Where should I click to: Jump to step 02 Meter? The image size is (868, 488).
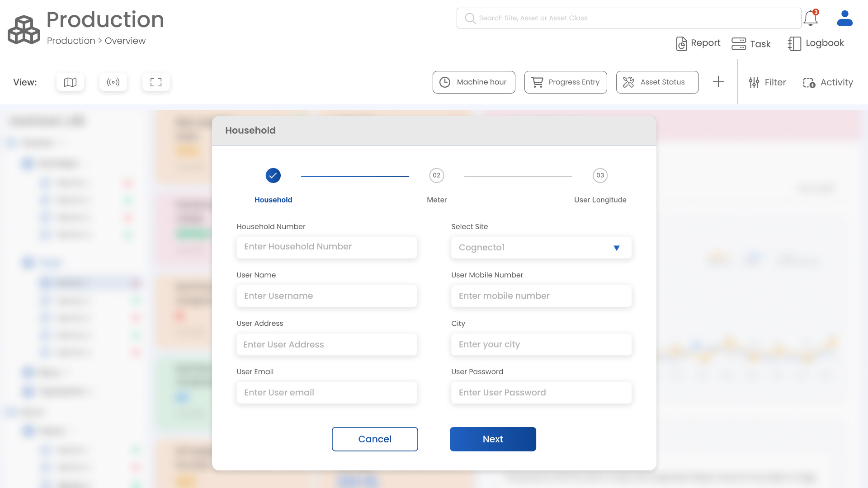436,175
